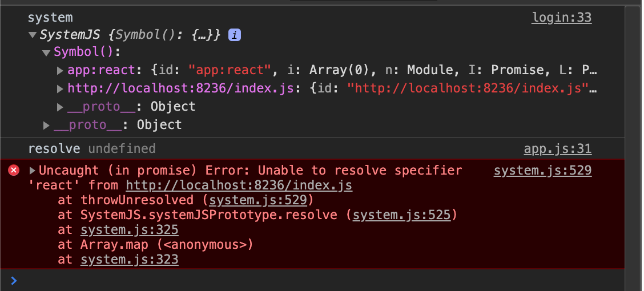The image size is (644, 291).
Task: Open the app.js:31 source link
Action: tap(558, 148)
